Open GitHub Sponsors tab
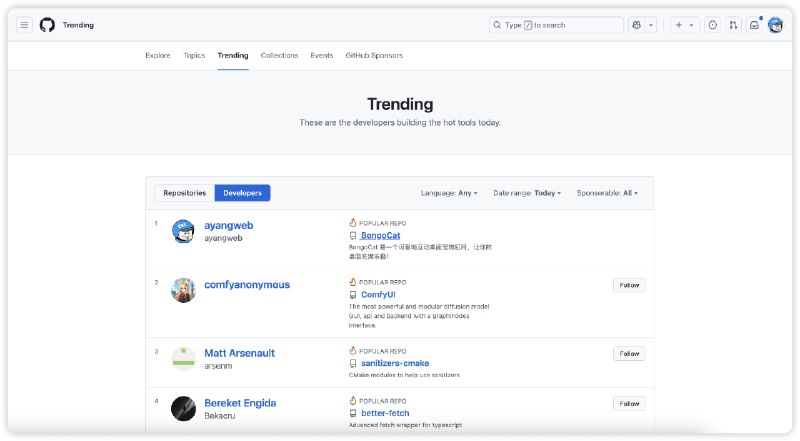The image size is (800, 441). click(x=374, y=55)
